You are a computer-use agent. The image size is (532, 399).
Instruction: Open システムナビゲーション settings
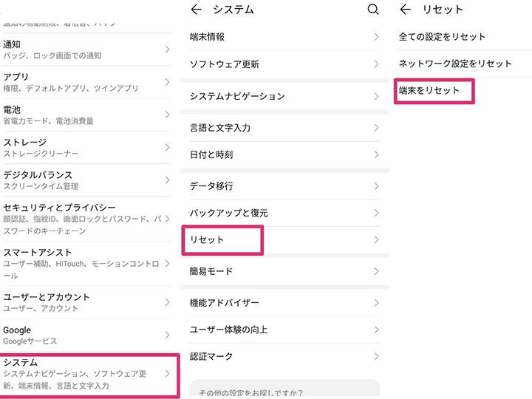[x=236, y=96]
